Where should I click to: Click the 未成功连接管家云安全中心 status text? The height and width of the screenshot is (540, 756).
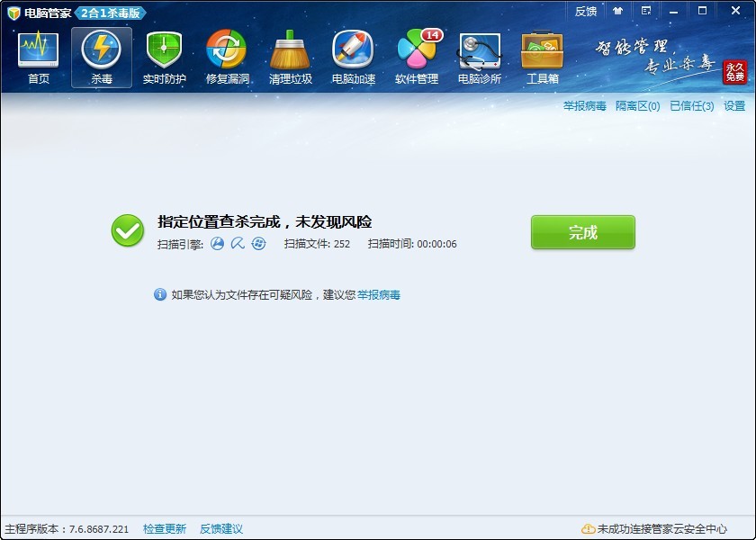[662, 529]
